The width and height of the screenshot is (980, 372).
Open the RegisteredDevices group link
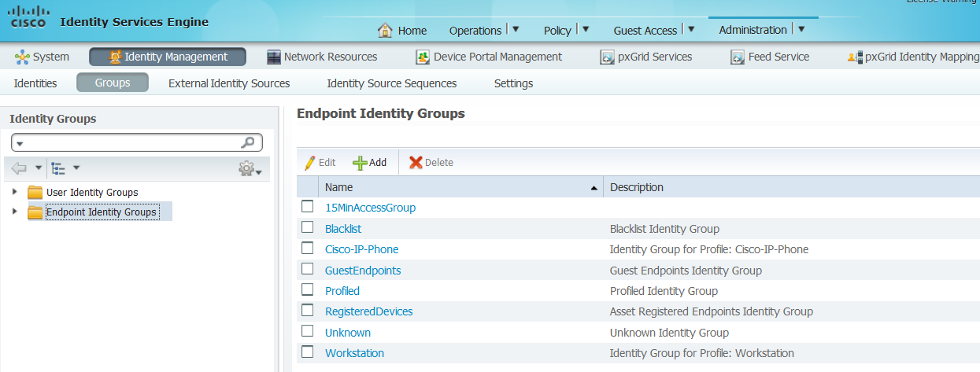[x=369, y=311]
